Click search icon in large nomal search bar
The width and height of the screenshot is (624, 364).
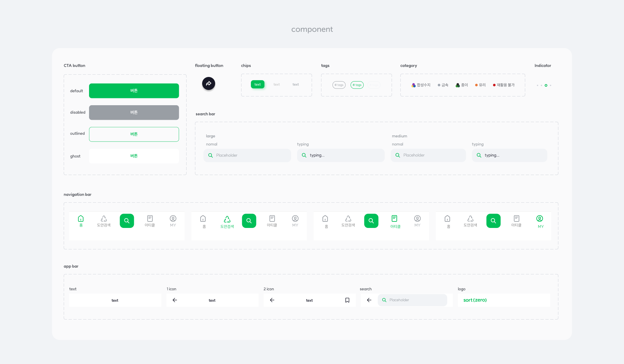[x=211, y=156]
